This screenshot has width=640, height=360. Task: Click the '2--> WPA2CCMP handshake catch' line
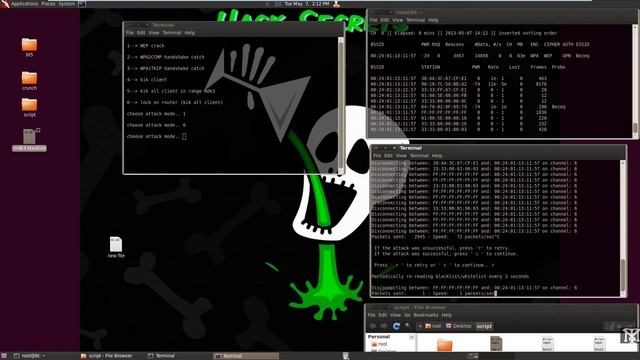point(165,57)
